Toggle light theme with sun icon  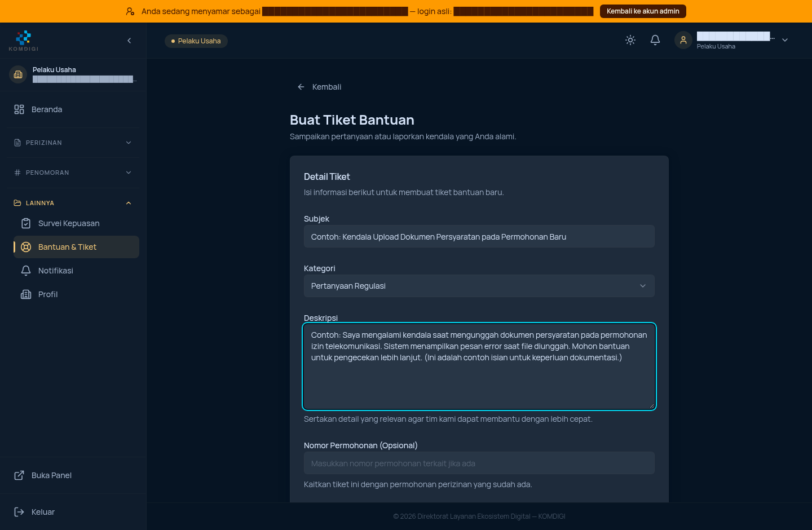[x=630, y=40]
